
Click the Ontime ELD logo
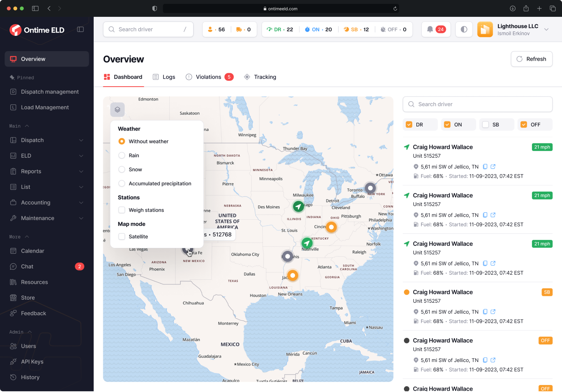(37, 30)
